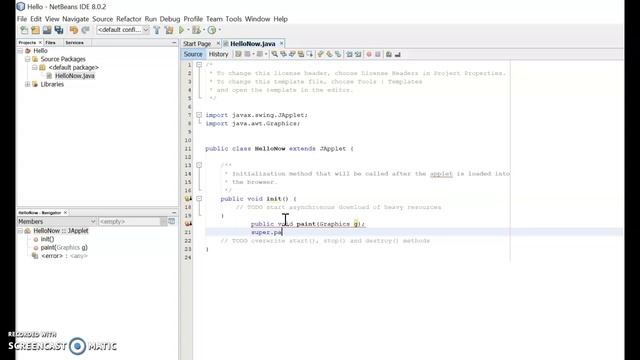Collapse import fold at line 7

[199, 115]
